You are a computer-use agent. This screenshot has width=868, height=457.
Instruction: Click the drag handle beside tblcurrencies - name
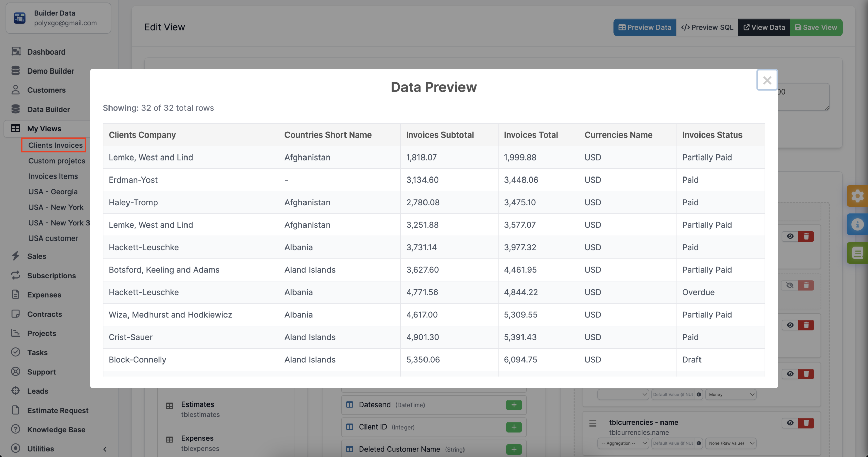coord(593,423)
